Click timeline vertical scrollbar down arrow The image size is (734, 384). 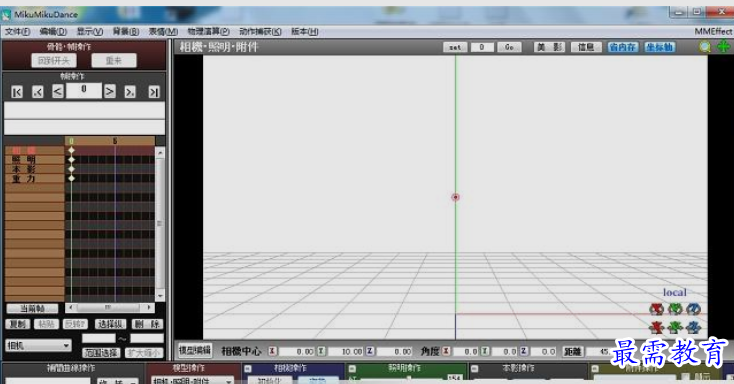pyautogui.click(x=160, y=296)
